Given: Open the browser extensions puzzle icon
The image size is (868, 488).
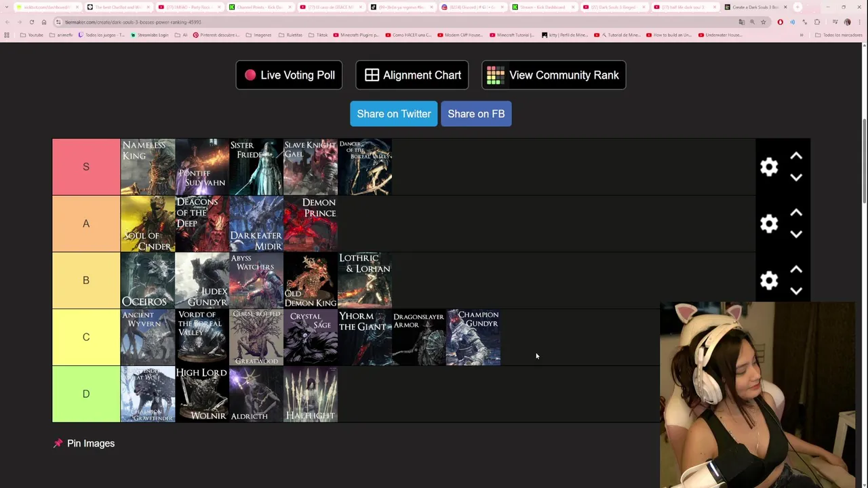Looking at the screenshot, I should [816, 22].
